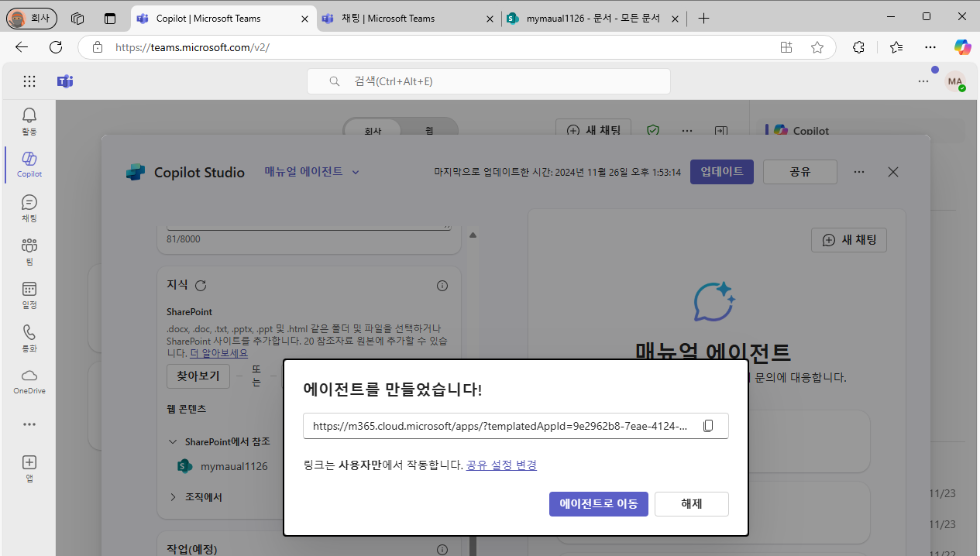
Task: Click the 업데이트 button in Copilot Studio
Action: tap(722, 172)
